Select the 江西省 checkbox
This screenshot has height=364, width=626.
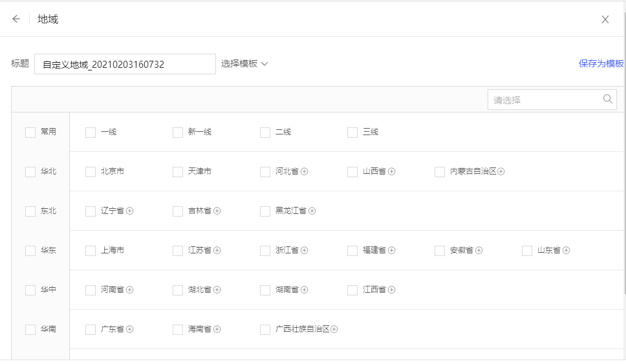click(x=352, y=290)
